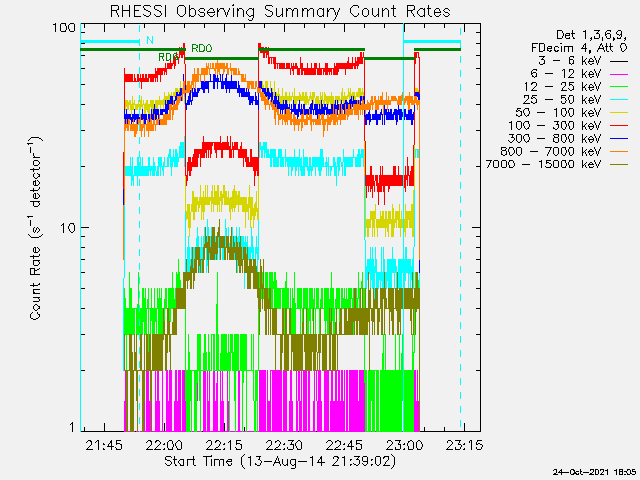Click the 10 y-axis tick label
The width and height of the screenshot is (640, 480).
68,228
